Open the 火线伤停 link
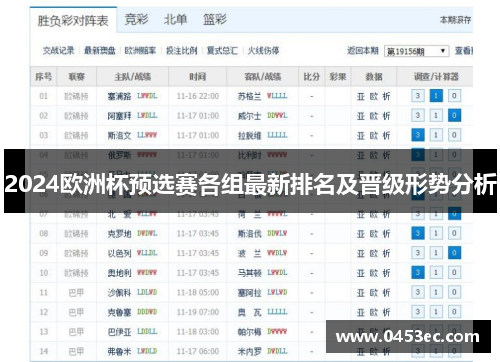The image size is (500, 362). [263, 51]
